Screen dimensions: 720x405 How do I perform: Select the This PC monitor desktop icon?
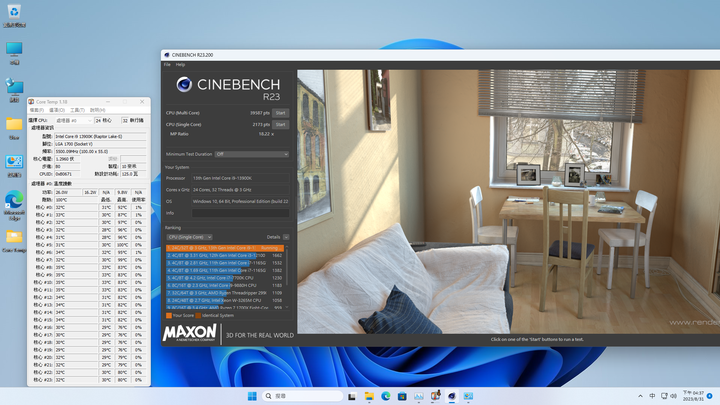pyautogui.click(x=14, y=53)
